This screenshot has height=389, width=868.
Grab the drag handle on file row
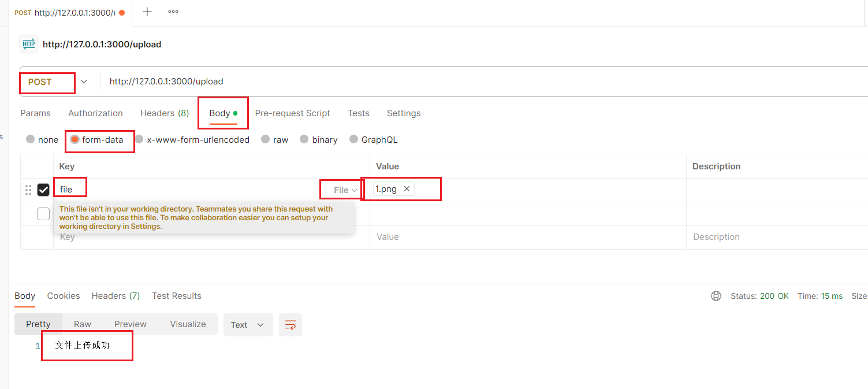pos(28,190)
